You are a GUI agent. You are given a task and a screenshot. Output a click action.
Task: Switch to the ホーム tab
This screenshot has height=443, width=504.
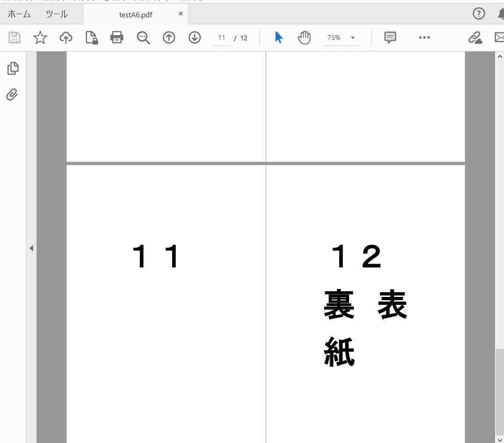click(x=19, y=14)
